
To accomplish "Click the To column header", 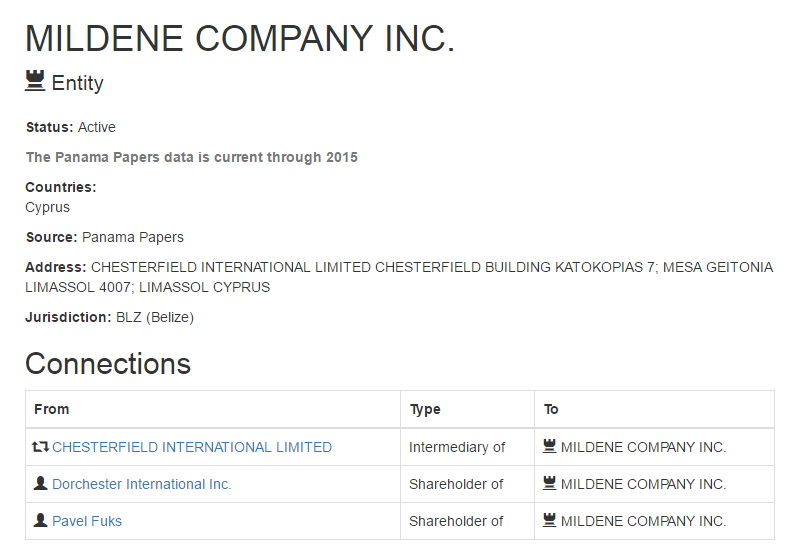I will pos(551,409).
